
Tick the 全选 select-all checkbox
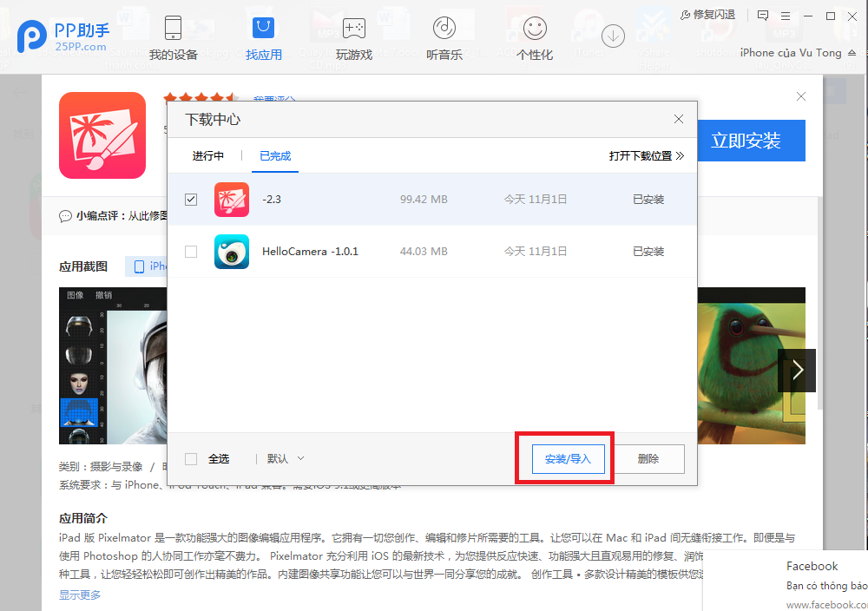click(x=191, y=459)
